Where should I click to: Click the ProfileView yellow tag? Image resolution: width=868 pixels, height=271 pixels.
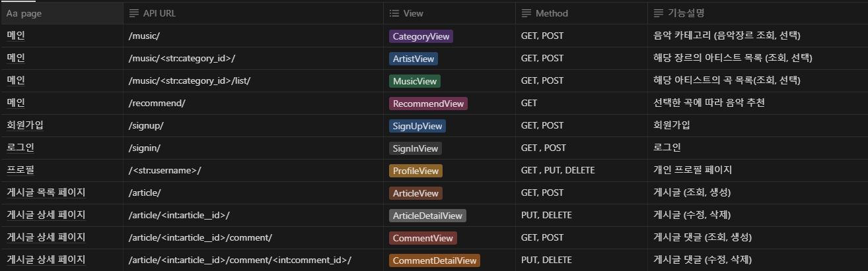(416, 171)
